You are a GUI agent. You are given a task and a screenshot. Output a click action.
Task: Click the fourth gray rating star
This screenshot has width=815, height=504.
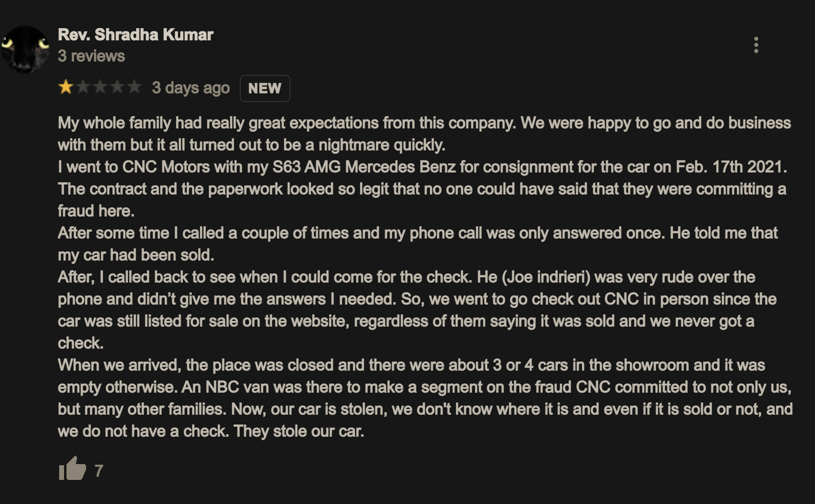(117, 87)
